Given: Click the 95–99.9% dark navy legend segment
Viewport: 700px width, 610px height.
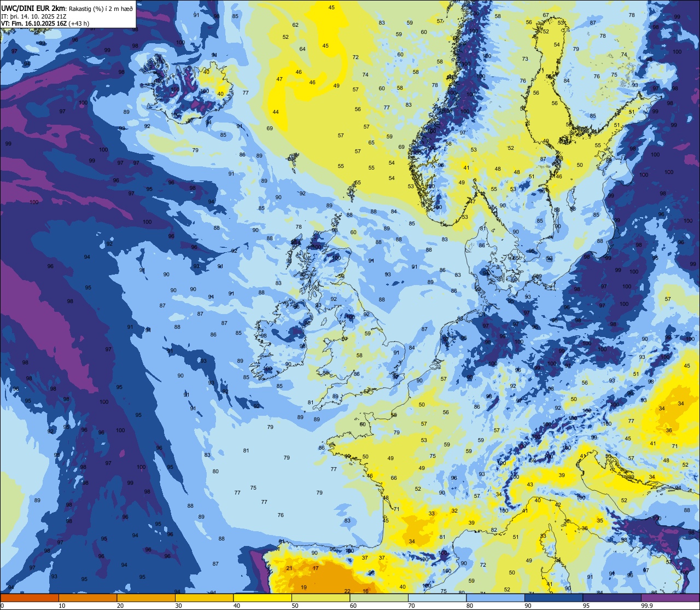Looking at the screenshot, I should [612, 597].
